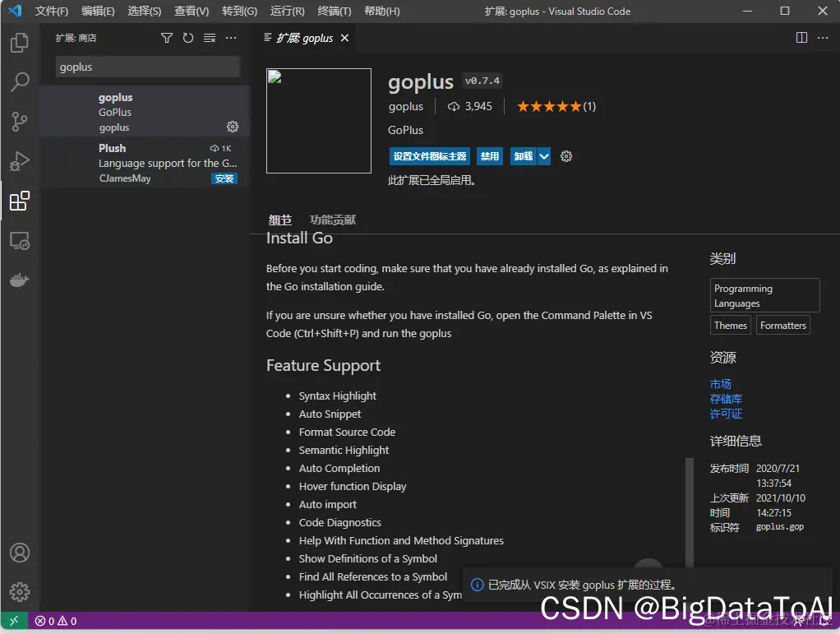Filter extensions with funnel icon
This screenshot has height=634, width=840.
[x=167, y=38]
